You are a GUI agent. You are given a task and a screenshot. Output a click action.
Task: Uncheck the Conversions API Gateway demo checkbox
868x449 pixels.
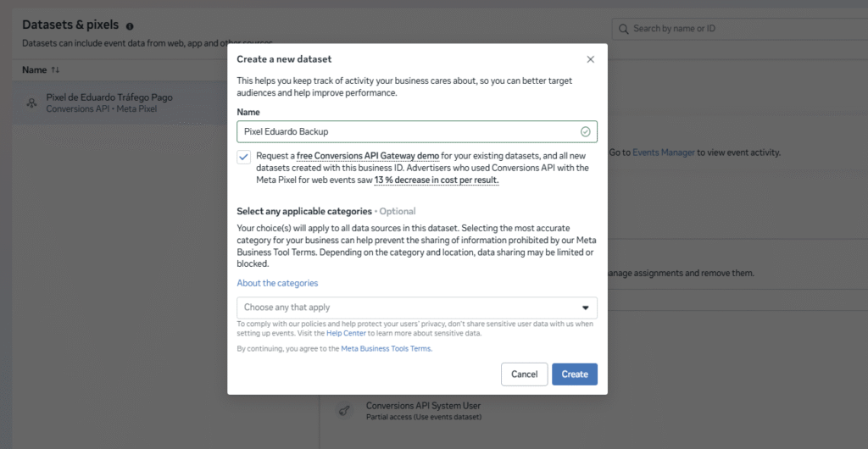click(x=244, y=157)
